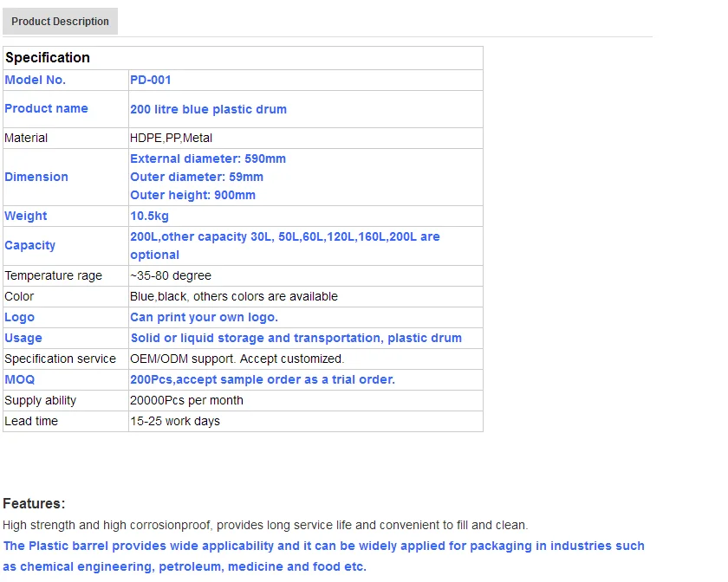Click the MOQ row label
This screenshot has width=728, height=582.
(20, 379)
